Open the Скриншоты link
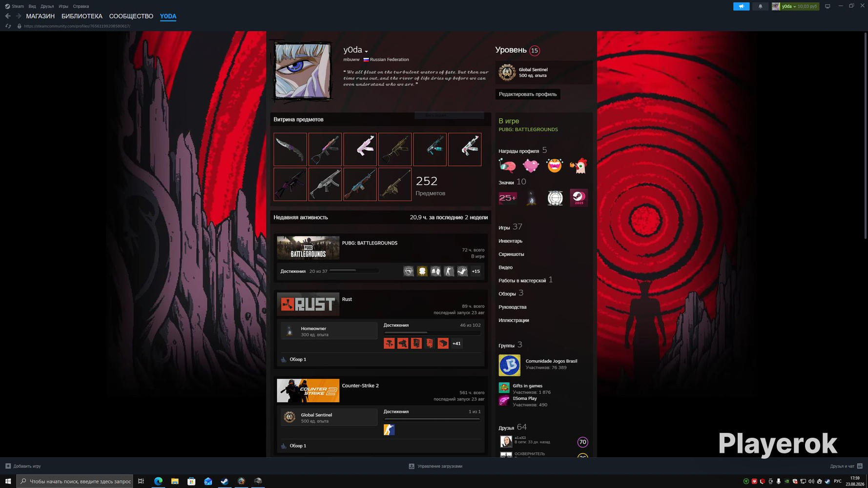Viewport: 868px width, 488px height. 511,254
